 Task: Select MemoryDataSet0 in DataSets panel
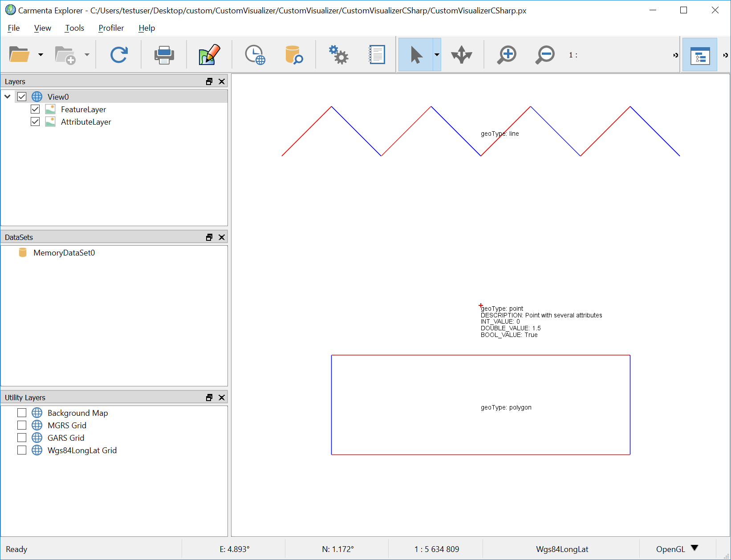[64, 253]
